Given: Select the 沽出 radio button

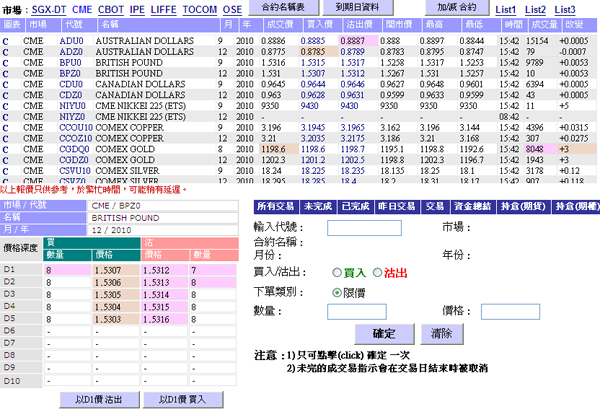Looking at the screenshot, I should click(378, 272).
